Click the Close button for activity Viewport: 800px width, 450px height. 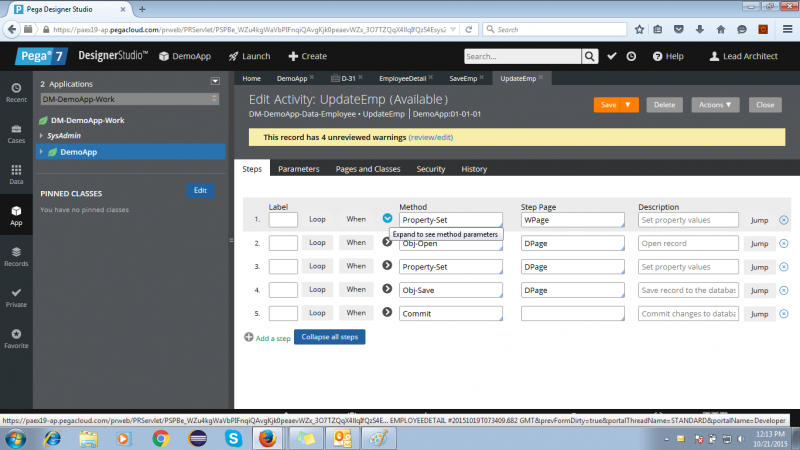[x=765, y=105]
